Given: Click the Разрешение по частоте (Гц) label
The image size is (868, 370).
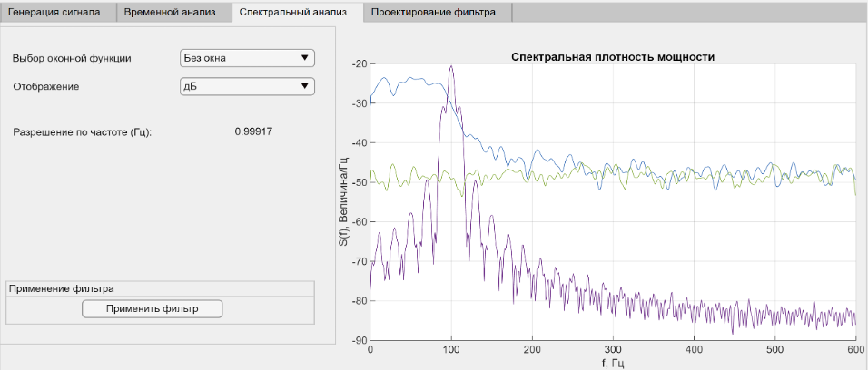Looking at the screenshot, I should (x=82, y=132).
